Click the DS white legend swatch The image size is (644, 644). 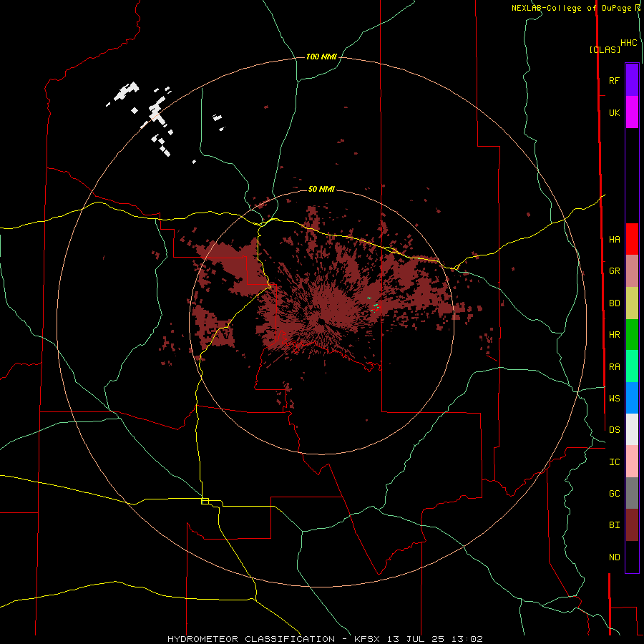pyautogui.click(x=632, y=429)
